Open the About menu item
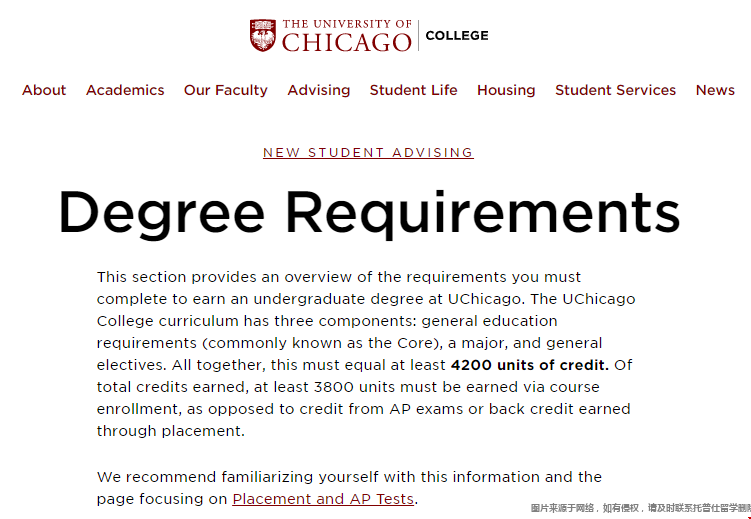The height and width of the screenshot is (519, 751). (x=44, y=90)
